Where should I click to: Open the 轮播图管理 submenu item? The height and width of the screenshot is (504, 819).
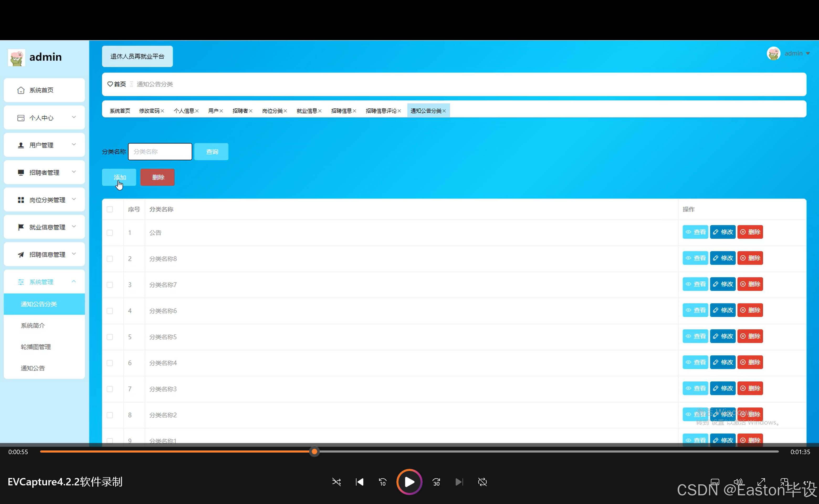pos(44,347)
